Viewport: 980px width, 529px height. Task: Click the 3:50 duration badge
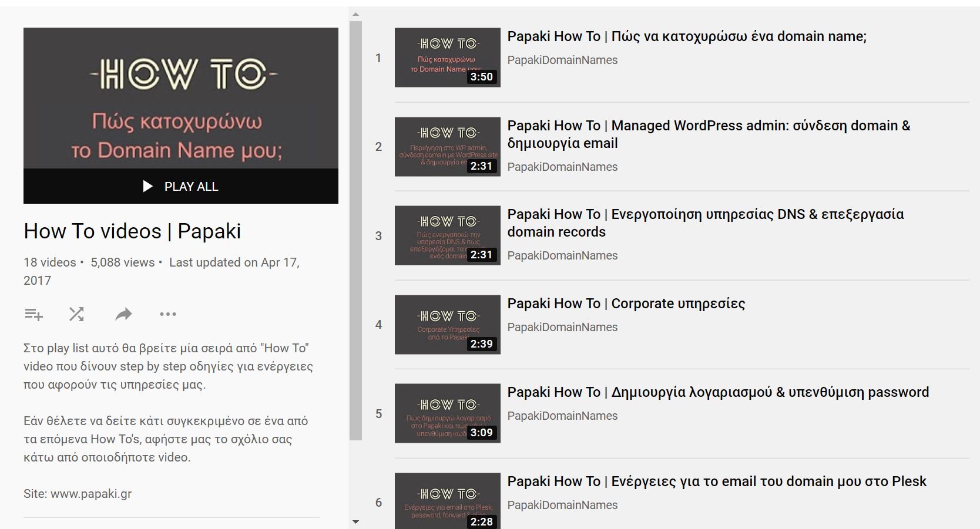point(482,77)
